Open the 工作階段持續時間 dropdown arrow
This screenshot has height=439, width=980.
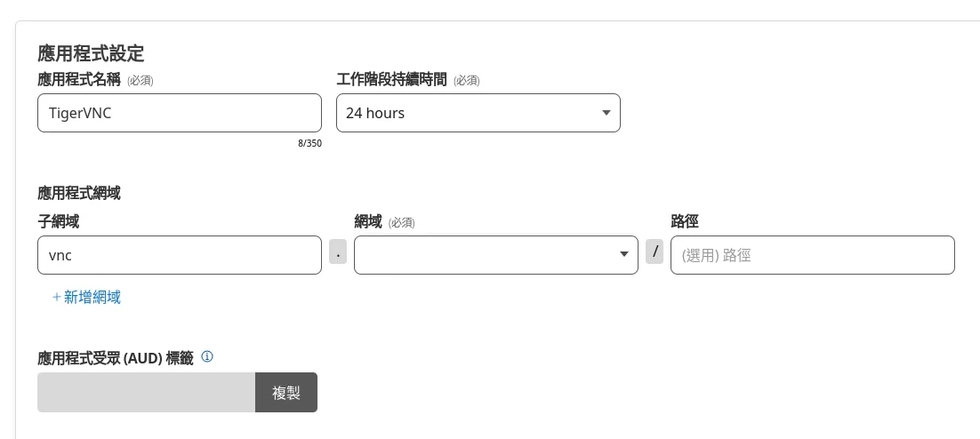pyautogui.click(x=606, y=113)
